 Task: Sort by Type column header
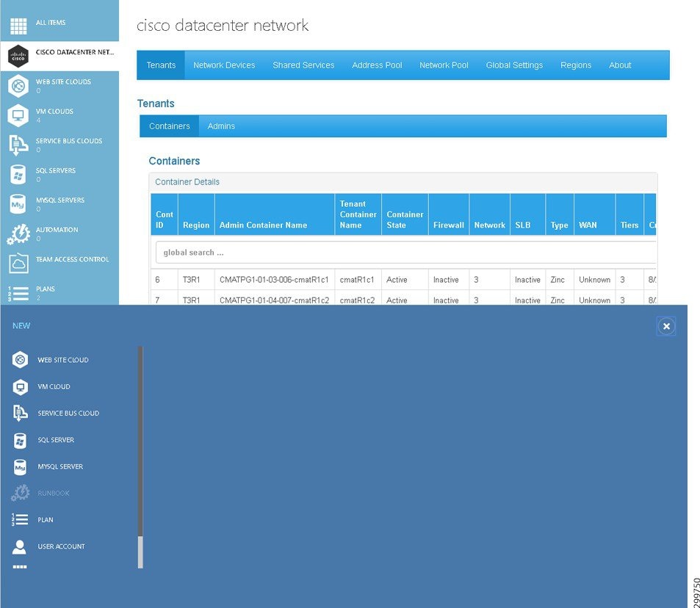(560, 214)
